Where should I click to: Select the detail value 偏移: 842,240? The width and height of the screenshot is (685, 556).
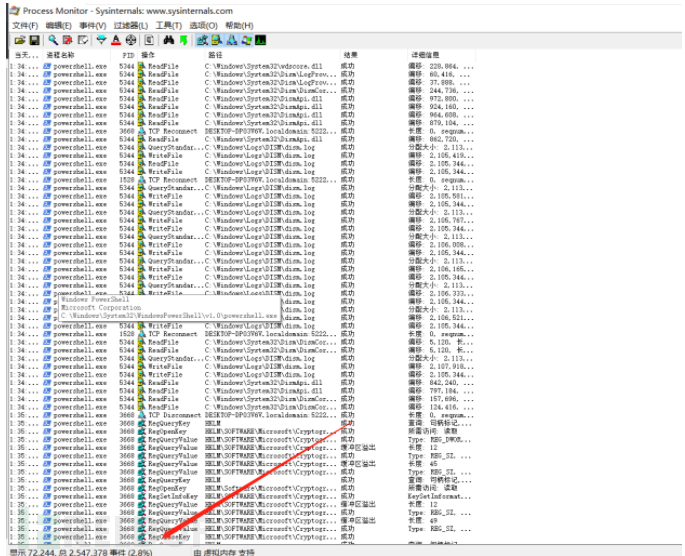coord(440,383)
